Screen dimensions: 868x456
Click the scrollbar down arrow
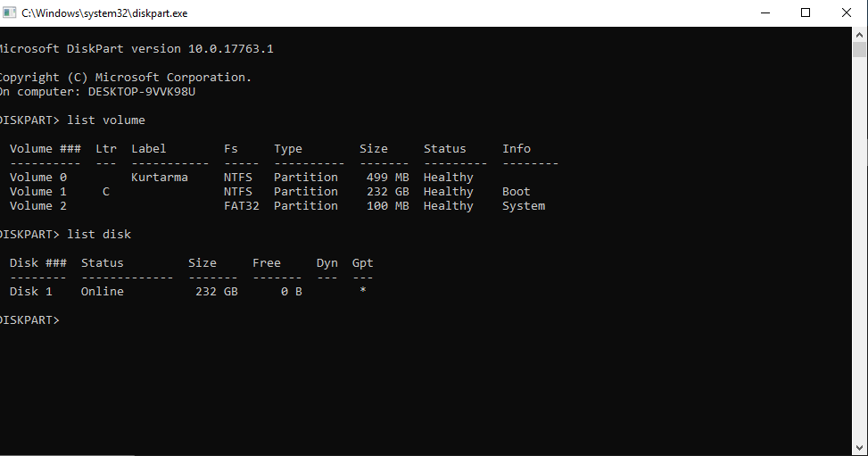(x=859, y=448)
